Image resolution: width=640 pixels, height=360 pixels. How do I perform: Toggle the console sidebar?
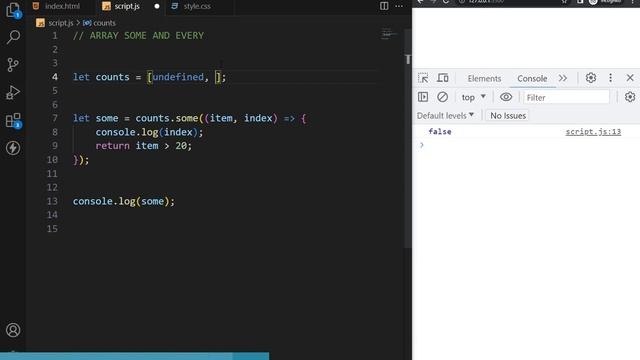[x=423, y=97]
